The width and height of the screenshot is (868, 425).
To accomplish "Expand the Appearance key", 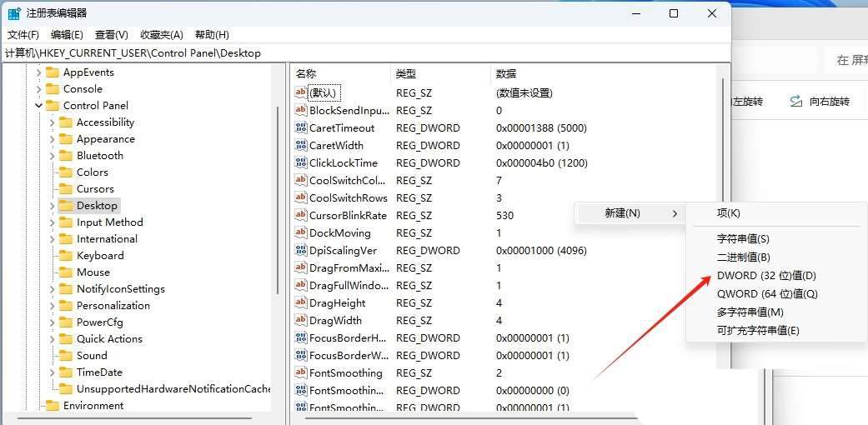I will click(52, 139).
